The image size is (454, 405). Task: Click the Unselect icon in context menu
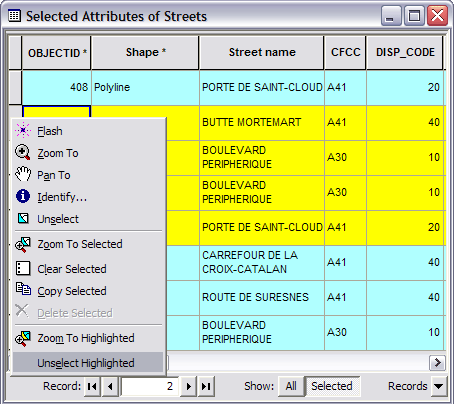(23, 218)
